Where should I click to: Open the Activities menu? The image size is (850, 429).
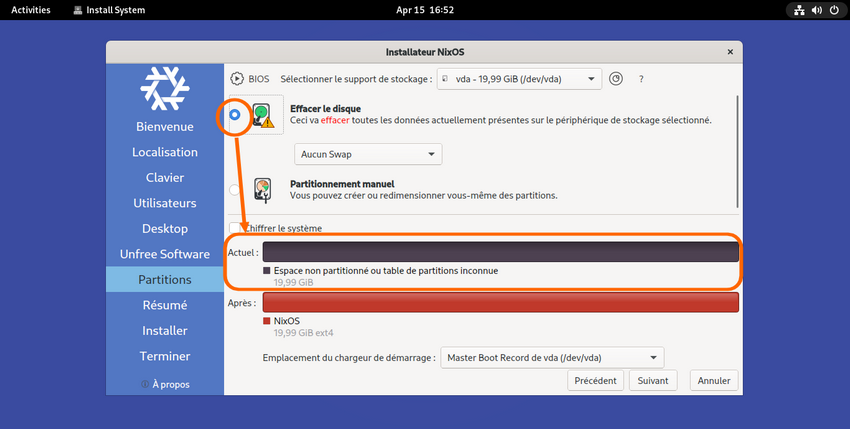click(31, 10)
